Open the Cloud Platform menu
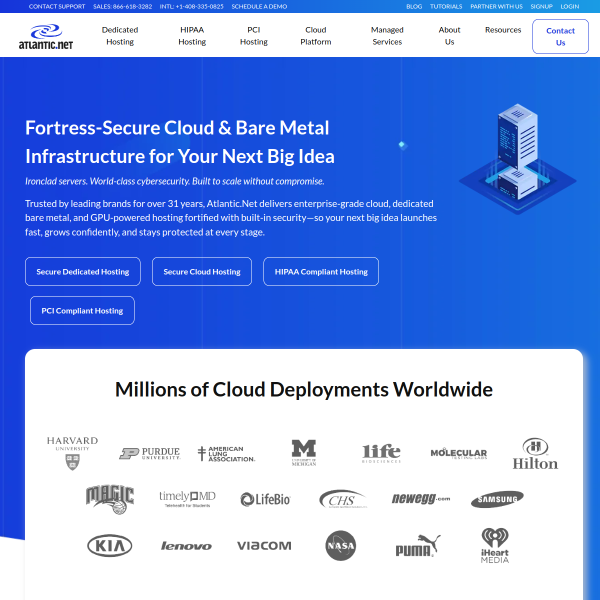 tap(316, 36)
